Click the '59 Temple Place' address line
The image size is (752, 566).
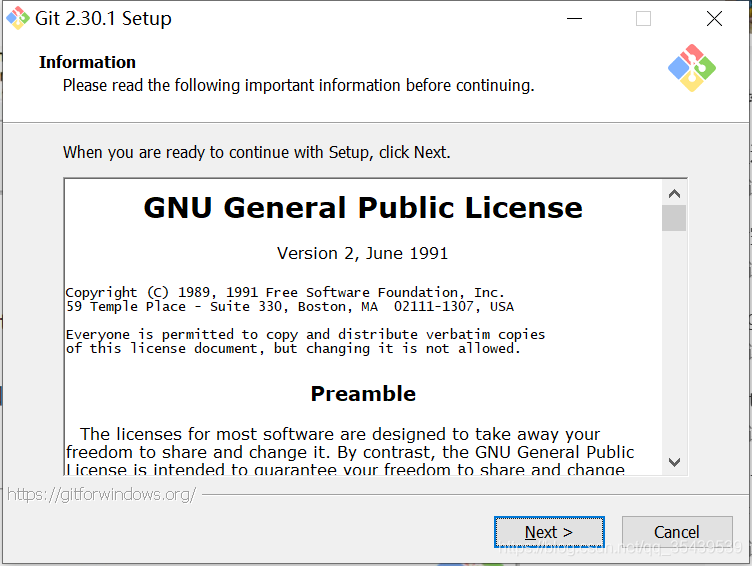tap(290, 307)
